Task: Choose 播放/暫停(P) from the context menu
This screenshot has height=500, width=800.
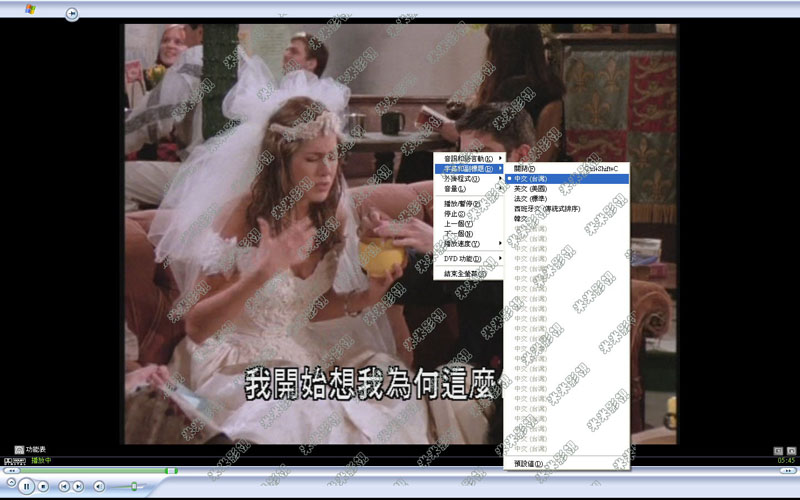Action: point(468,204)
